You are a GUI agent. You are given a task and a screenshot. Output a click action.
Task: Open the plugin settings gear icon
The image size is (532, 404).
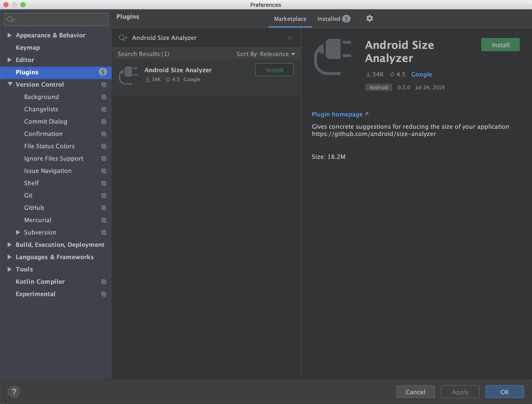tap(370, 18)
